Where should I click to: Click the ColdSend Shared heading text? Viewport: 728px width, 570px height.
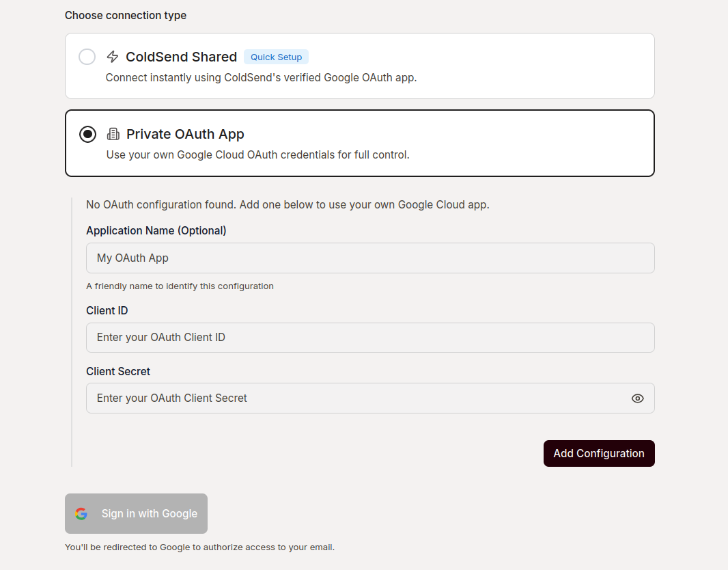click(x=181, y=57)
